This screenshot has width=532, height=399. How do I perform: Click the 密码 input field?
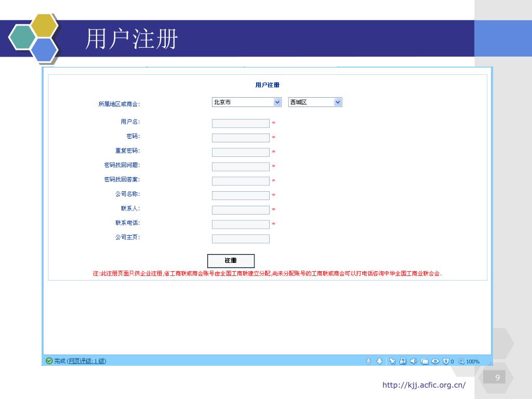241,138
